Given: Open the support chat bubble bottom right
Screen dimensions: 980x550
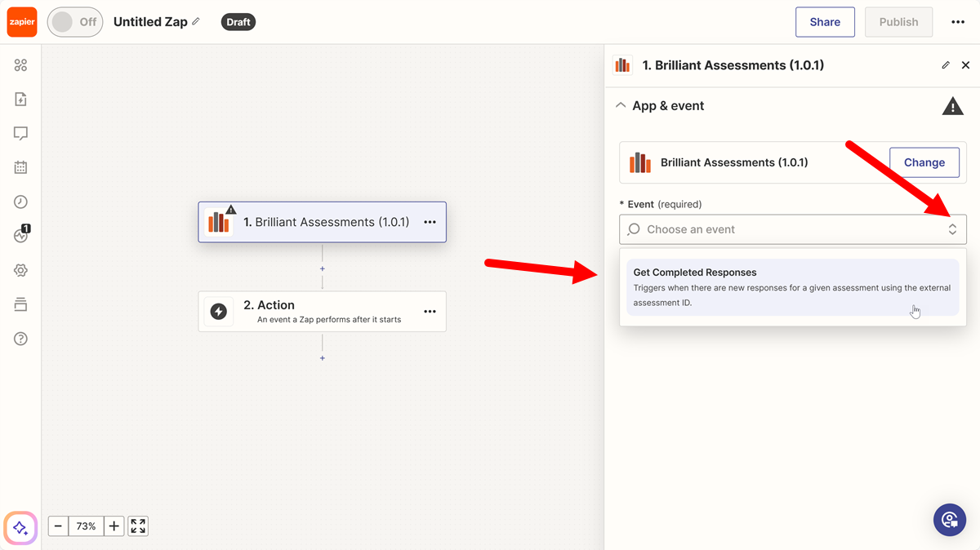Looking at the screenshot, I should click(950, 520).
